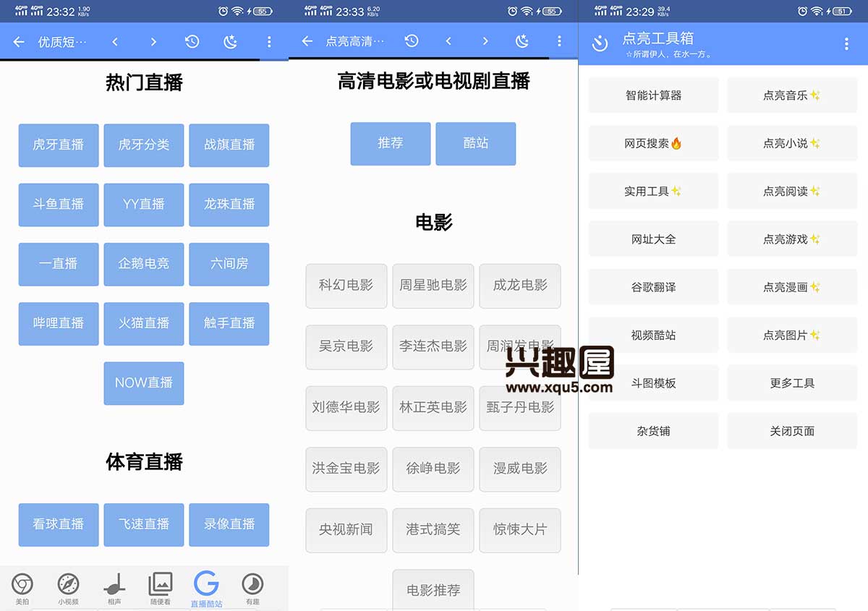The image size is (868, 611).
Task: Select 刘德华电影 movie category
Action: (x=346, y=408)
